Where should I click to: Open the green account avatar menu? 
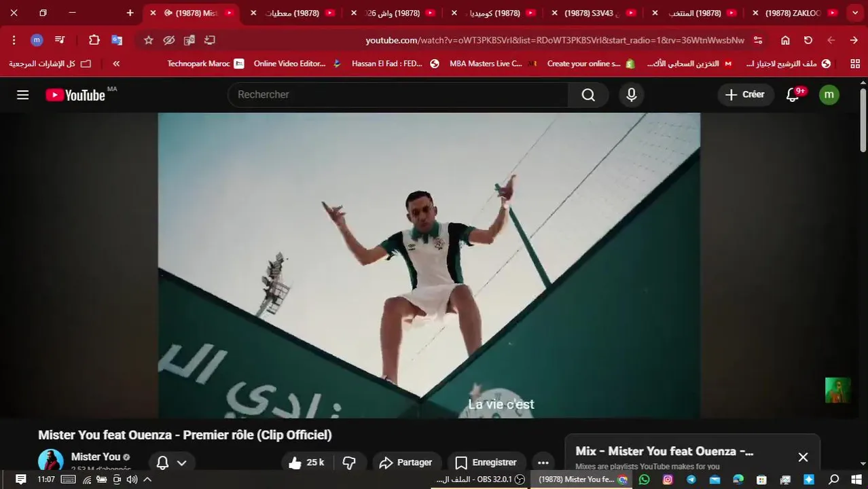point(829,95)
